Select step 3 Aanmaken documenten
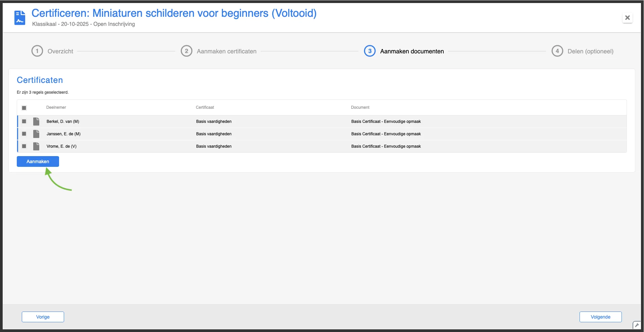 (x=404, y=51)
